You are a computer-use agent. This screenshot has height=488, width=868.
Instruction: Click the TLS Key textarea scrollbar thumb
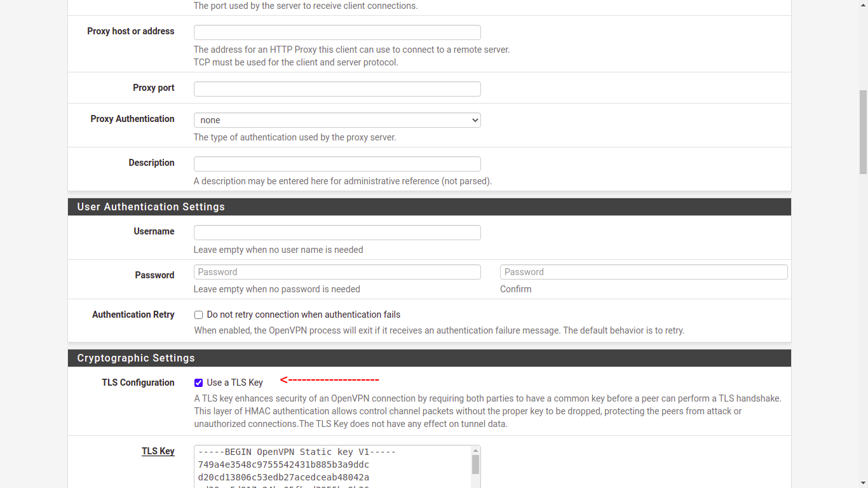(475, 464)
